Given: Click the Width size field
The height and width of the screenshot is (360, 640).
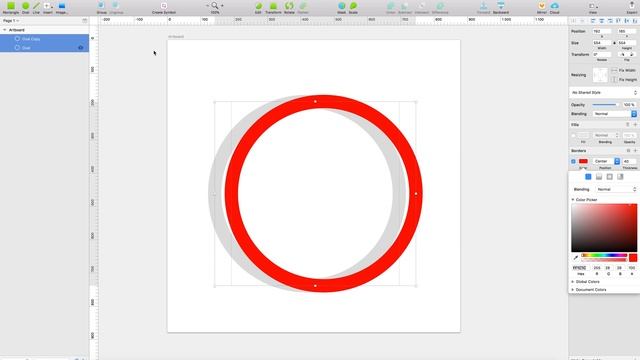Looking at the screenshot, I should 602,43.
